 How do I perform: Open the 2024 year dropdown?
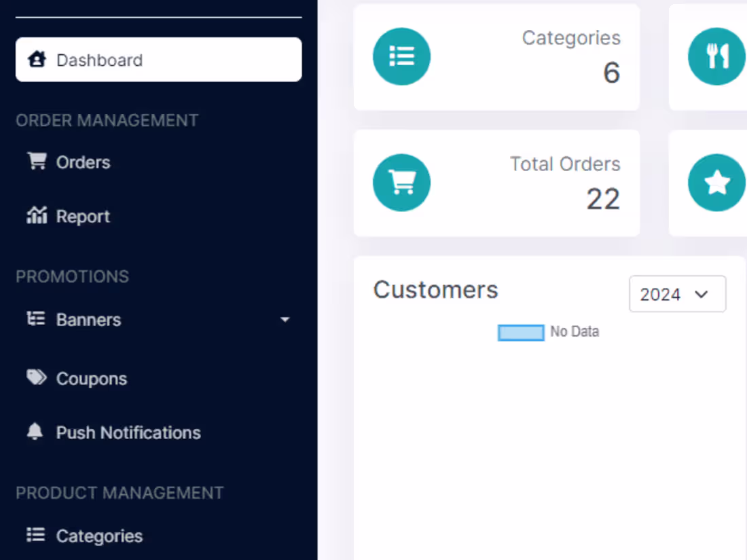click(x=678, y=294)
